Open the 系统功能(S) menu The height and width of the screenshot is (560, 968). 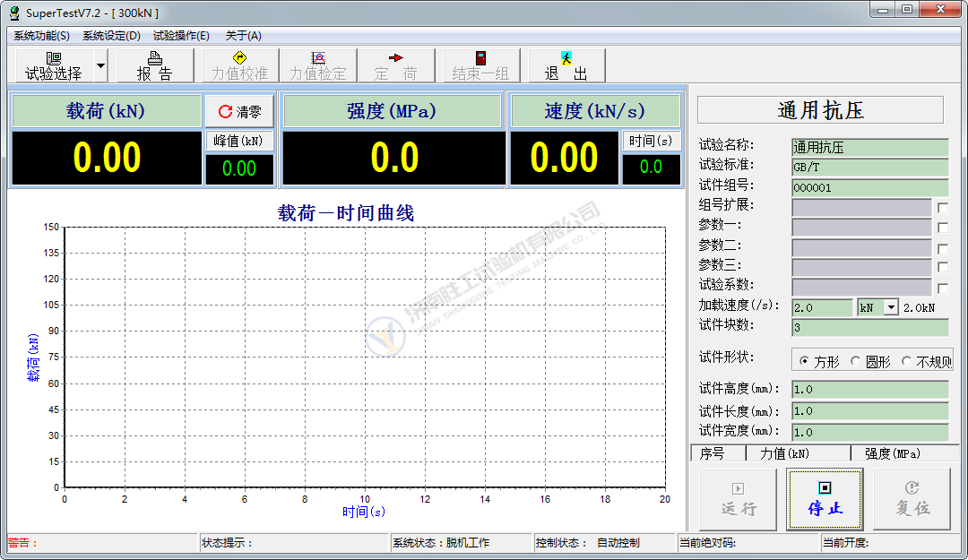41,36
